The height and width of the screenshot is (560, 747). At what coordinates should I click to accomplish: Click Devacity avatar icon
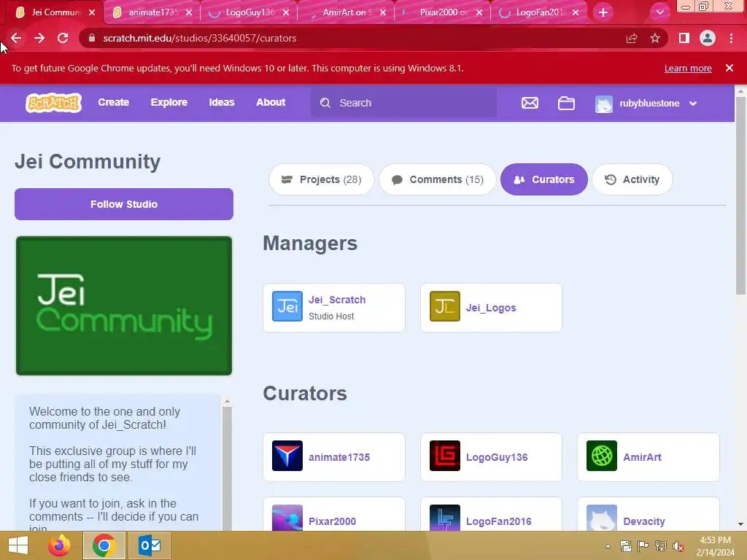[602, 518]
